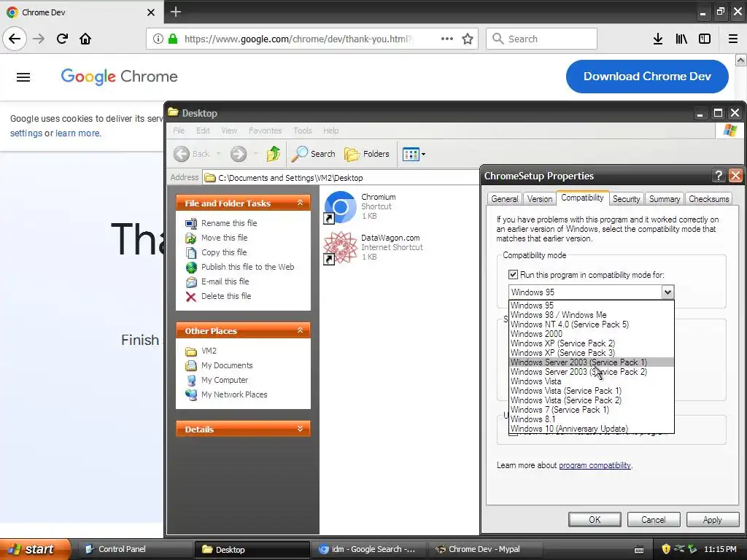Image resolution: width=747 pixels, height=560 pixels.
Task: Choose Windows 7 (Service Pack 1)
Action: point(591,410)
